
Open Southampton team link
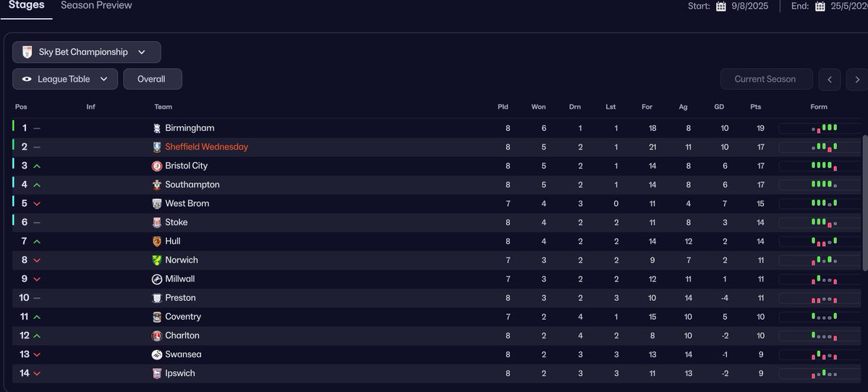tap(192, 184)
